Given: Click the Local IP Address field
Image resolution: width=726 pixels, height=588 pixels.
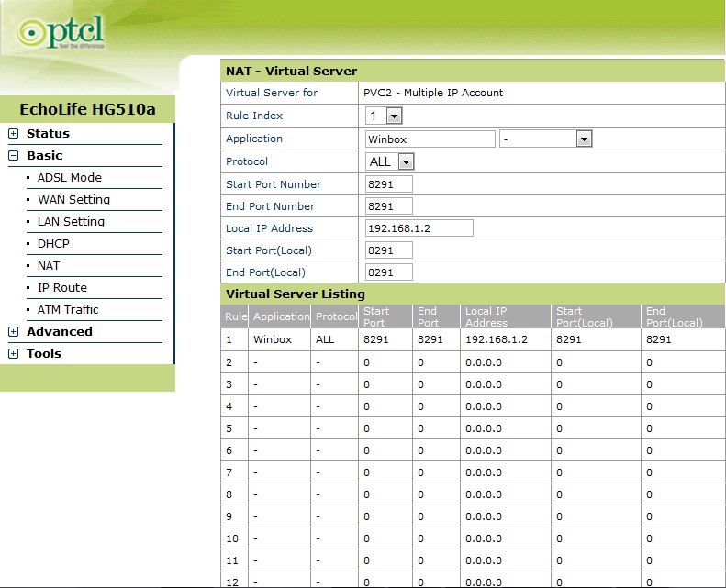Looking at the screenshot, I should pos(419,228).
